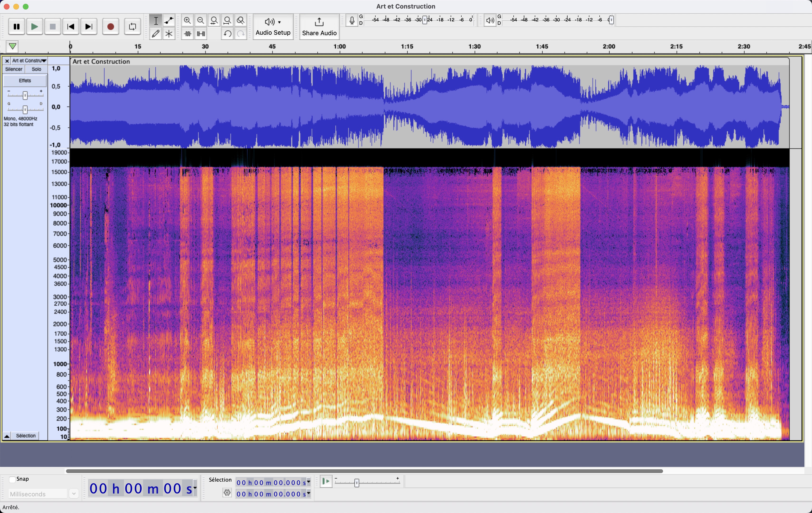Click the spectrogram frequency scale
Image resolution: width=812 pixels, height=513 pixels.
click(59, 294)
